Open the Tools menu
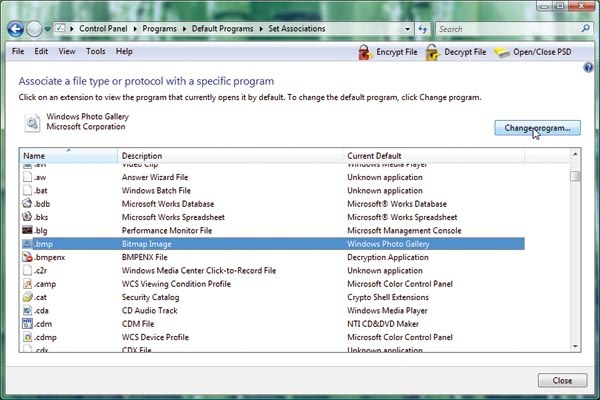 [95, 51]
